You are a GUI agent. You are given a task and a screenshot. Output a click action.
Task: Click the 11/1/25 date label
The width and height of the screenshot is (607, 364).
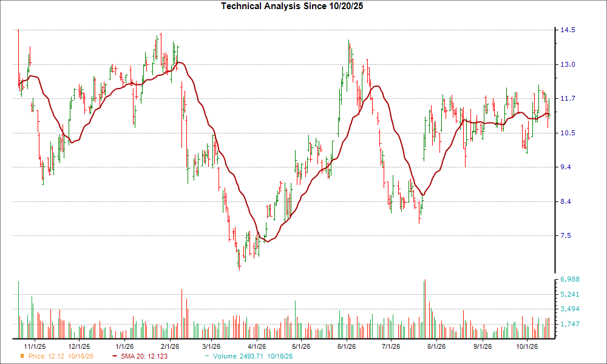35,346
